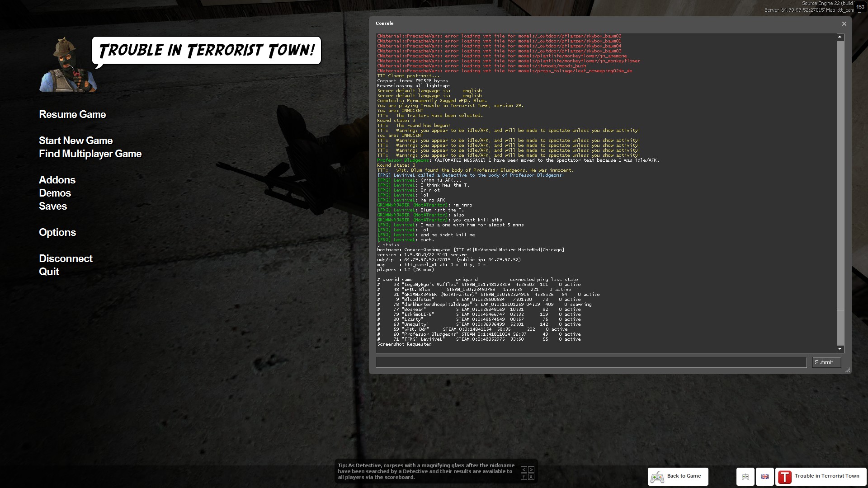Screen dimensions: 868x488
Task: Open the language flag selector
Action: pos(765,476)
